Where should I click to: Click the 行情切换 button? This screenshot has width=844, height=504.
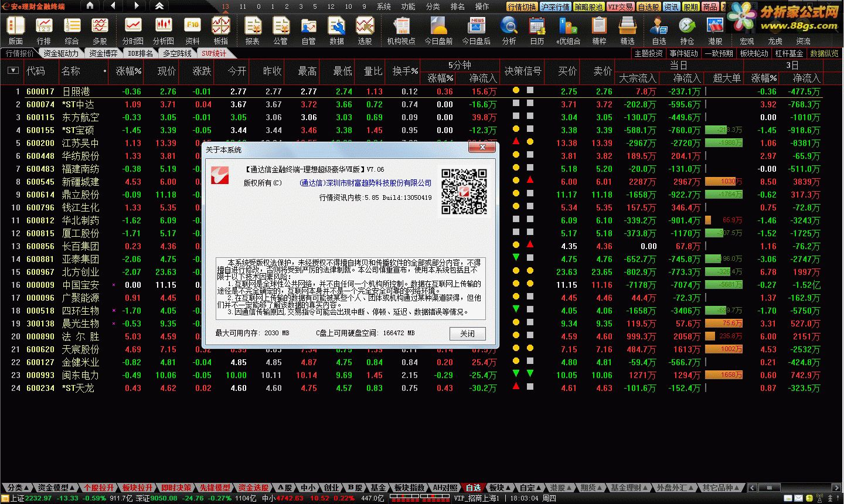pyautogui.click(x=522, y=6)
